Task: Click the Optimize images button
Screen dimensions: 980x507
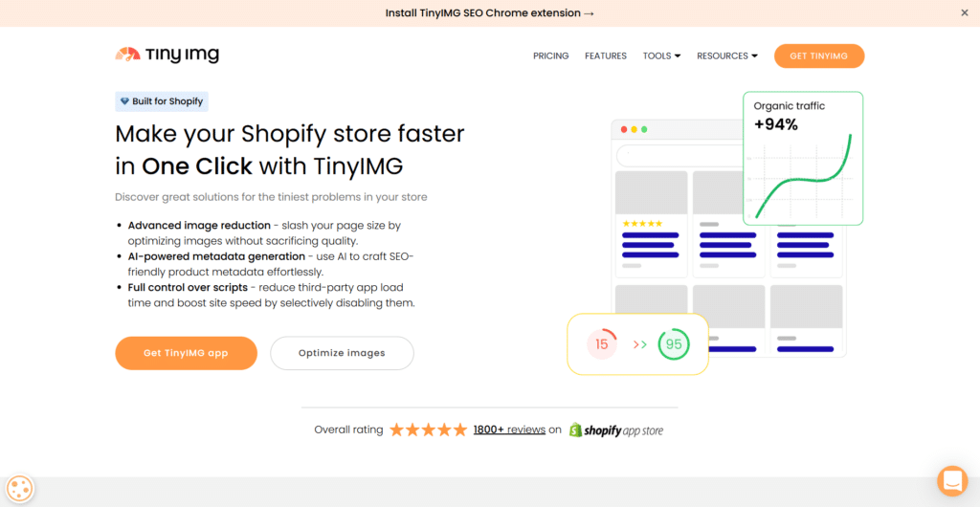Action: tap(342, 353)
